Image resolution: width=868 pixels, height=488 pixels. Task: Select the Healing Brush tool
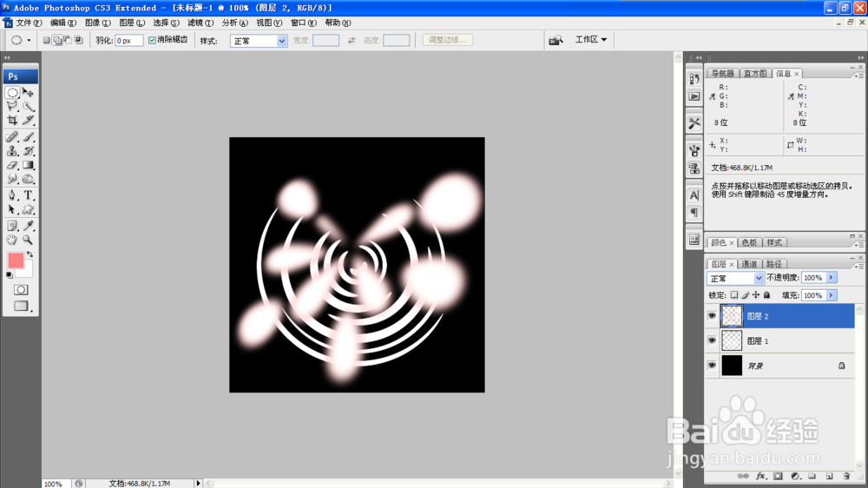(x=12, y=137)
